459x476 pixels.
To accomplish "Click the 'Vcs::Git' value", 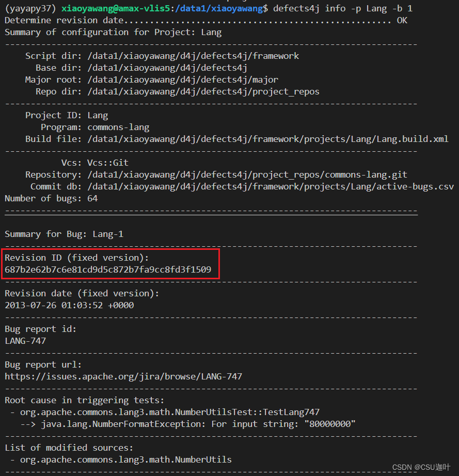I will pos(108,163).
